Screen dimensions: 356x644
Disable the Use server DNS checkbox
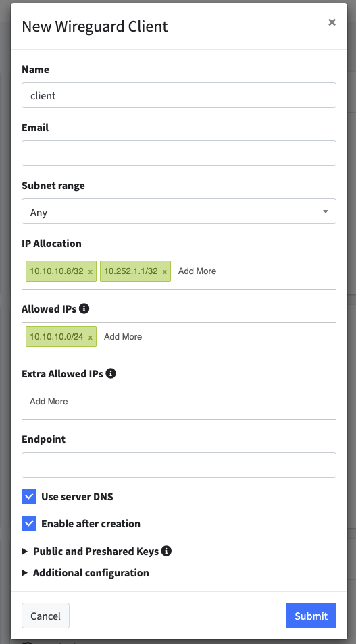tap(29, 496)
